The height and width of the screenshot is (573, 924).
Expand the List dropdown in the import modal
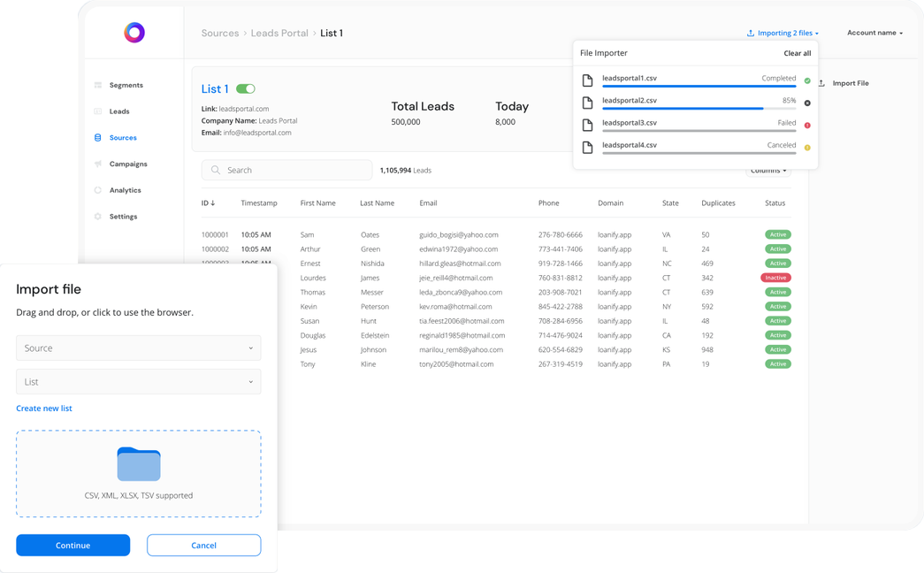click(x=138, y=380)
